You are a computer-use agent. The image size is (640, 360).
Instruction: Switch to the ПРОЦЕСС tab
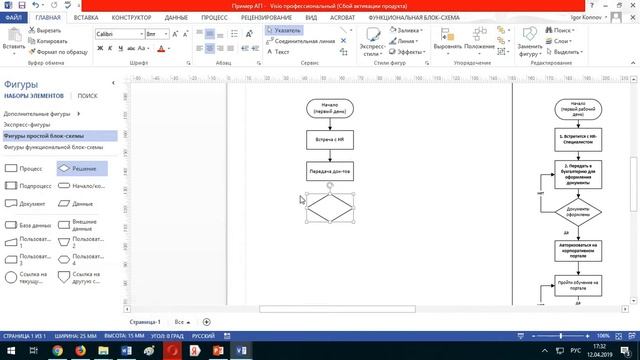(x=214, y=18)
